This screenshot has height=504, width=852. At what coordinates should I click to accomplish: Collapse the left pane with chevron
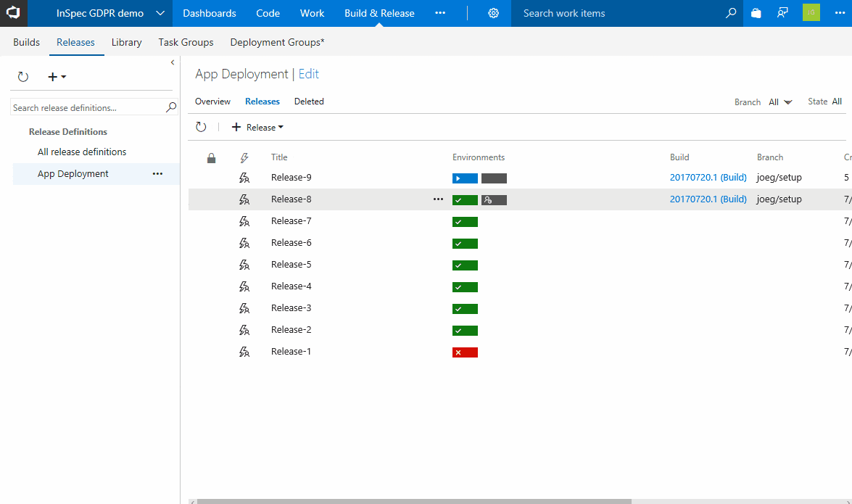[173, 63]
